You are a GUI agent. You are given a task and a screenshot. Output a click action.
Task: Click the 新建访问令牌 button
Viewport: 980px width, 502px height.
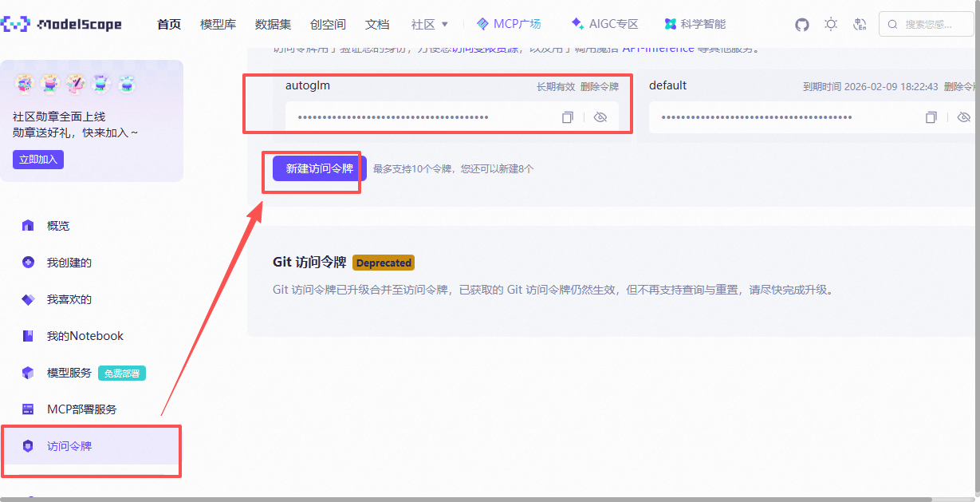(319, 168)
